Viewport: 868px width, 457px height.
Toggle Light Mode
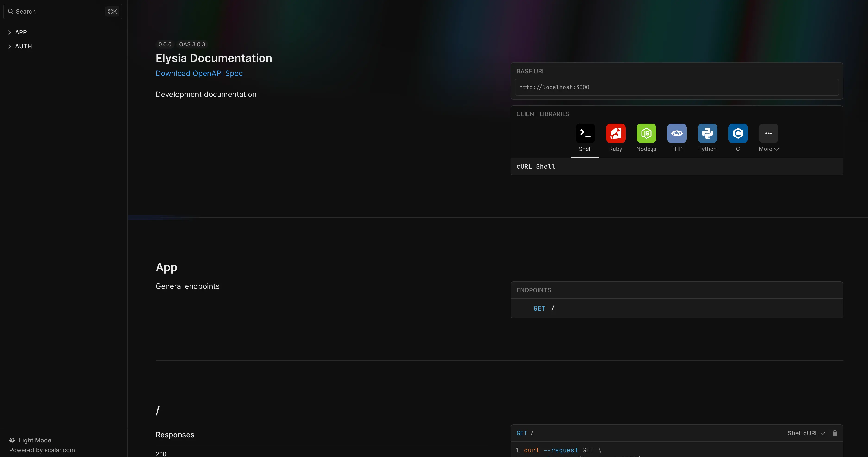pyautogui.click(x=30, y=440)
